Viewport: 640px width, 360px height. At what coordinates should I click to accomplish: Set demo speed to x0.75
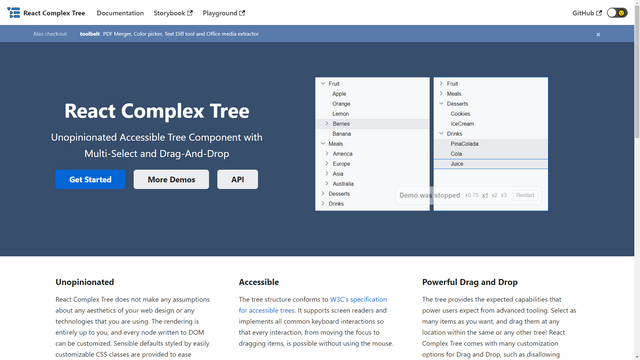coord(471,195)
